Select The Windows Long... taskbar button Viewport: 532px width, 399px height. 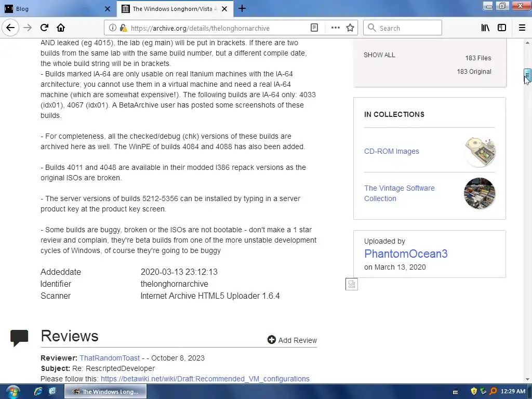[x=105, y=392]
